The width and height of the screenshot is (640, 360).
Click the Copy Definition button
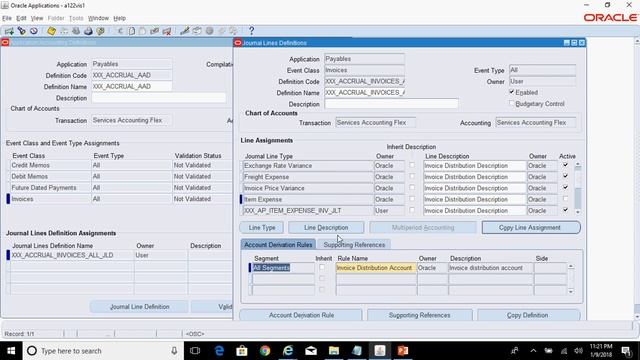(529, 315)
